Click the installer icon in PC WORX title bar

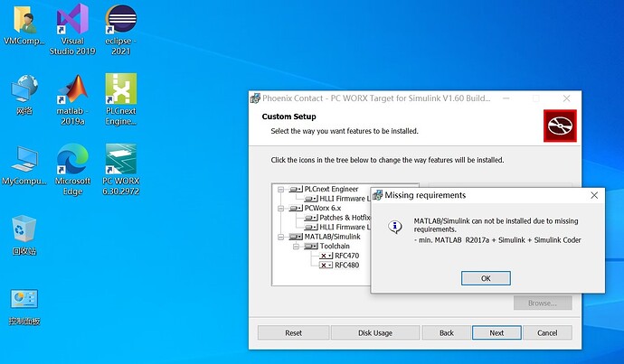255,98
